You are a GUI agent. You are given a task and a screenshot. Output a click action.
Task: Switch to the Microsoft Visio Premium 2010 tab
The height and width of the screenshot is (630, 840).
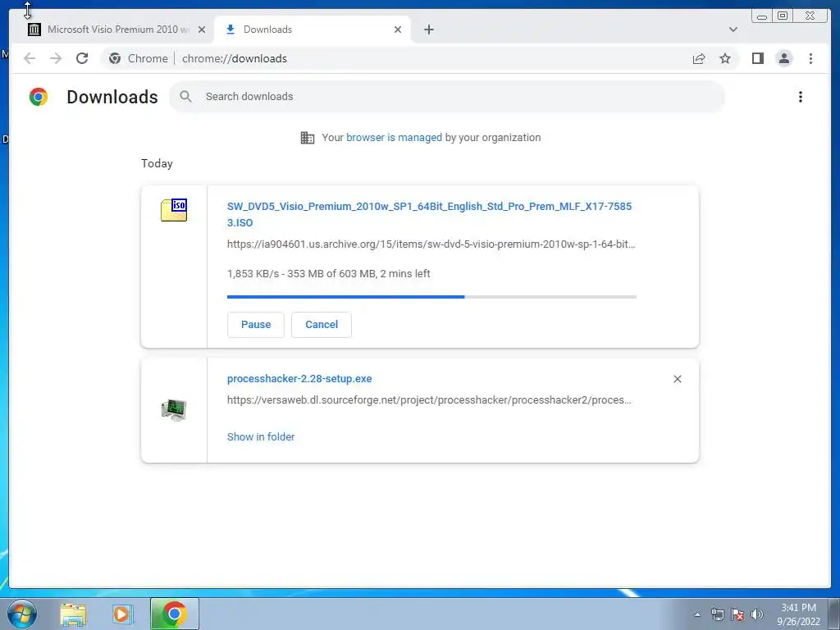pos(116,30)
